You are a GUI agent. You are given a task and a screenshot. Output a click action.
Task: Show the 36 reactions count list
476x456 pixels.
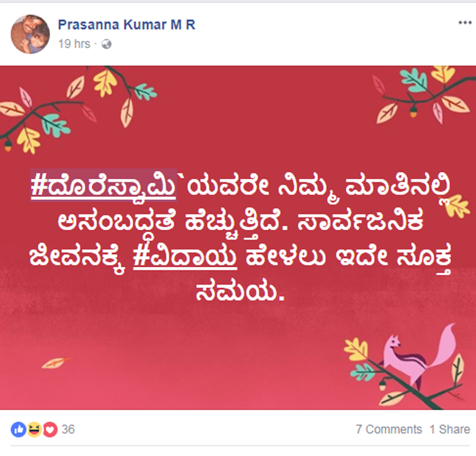coord(68,429)
